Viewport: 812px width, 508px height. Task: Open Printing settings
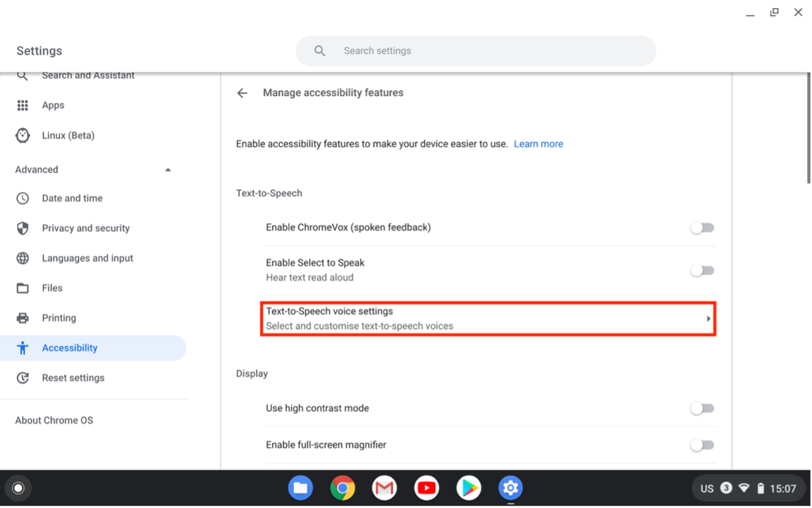click(x=59, y=318)
